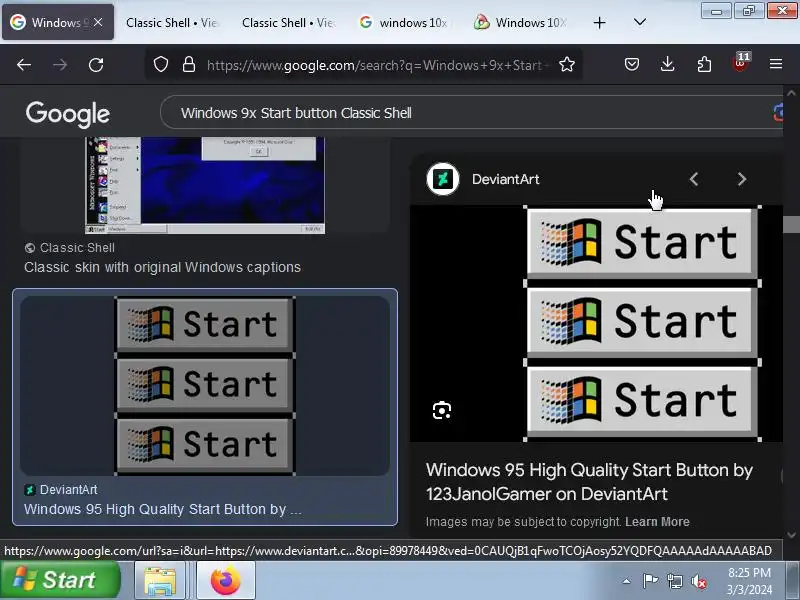Open the DeviantArt source under the result thumbnail
The image size is (800, 600).
point(61,490)
